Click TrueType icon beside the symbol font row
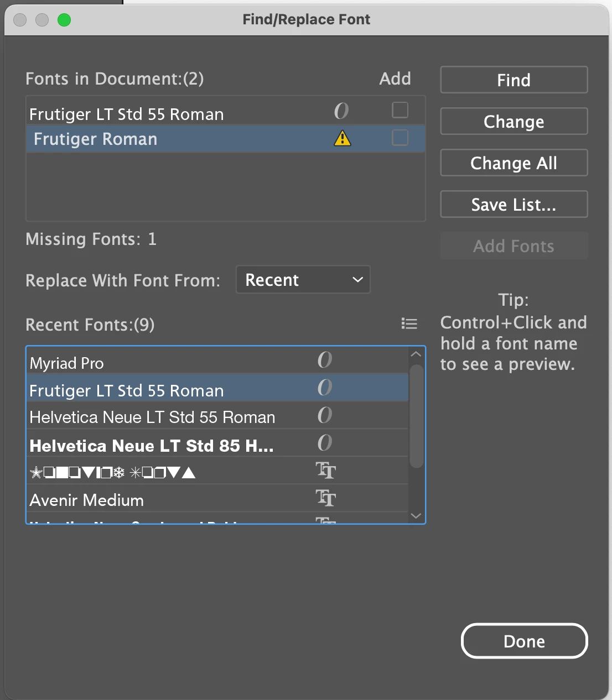 coord(326,471)
